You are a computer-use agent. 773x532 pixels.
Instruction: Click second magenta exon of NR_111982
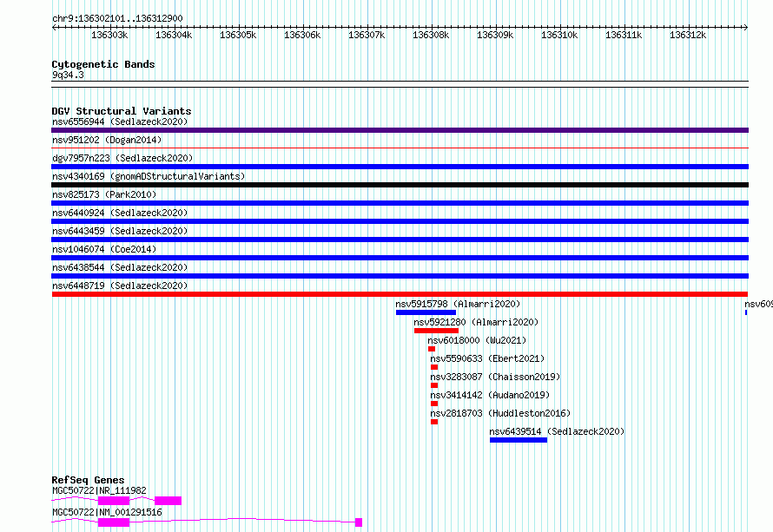coord(168,501)
